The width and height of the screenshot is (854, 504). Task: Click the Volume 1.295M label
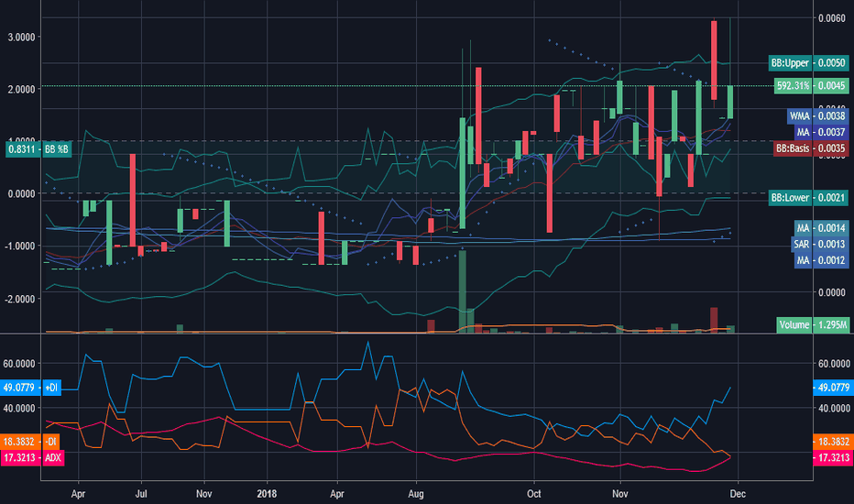(813, 324)
